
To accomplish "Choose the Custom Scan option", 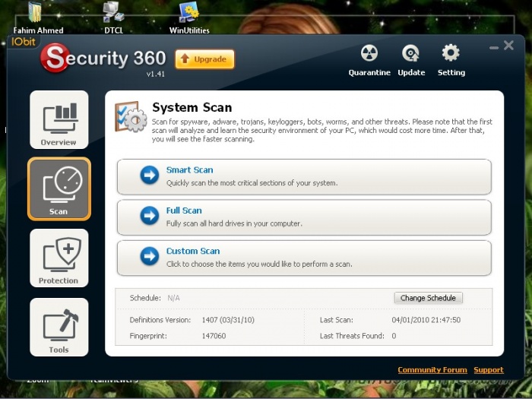I will 304,258.
